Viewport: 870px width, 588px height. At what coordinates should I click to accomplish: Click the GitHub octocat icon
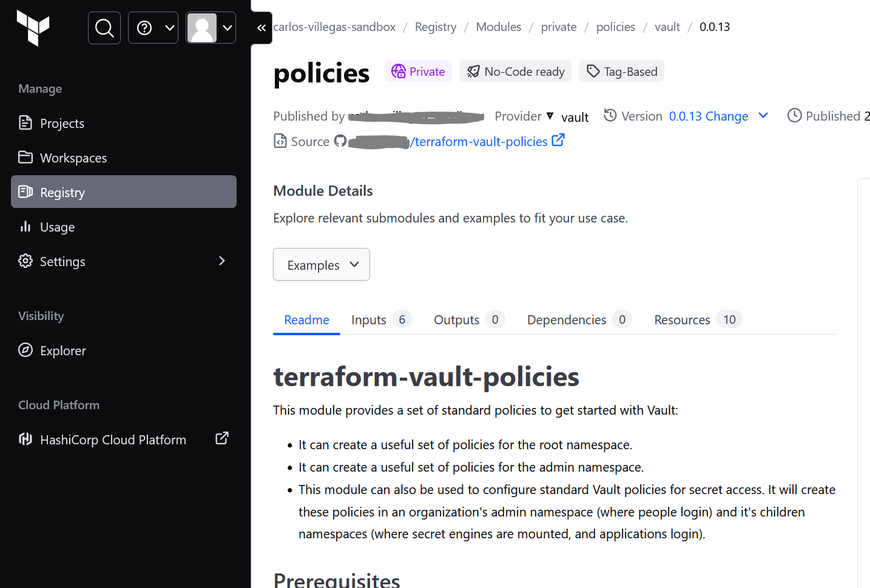pos(340,141)
